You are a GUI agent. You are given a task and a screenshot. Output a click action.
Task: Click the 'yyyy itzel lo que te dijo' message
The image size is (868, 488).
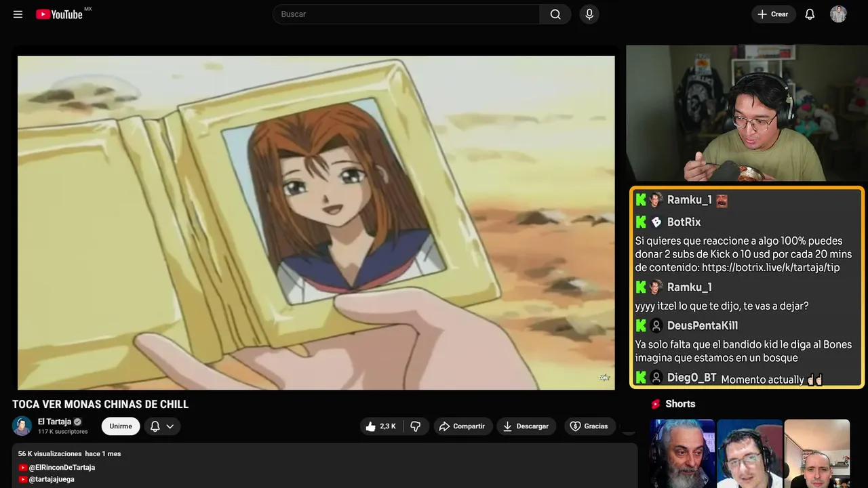(722, 306)
